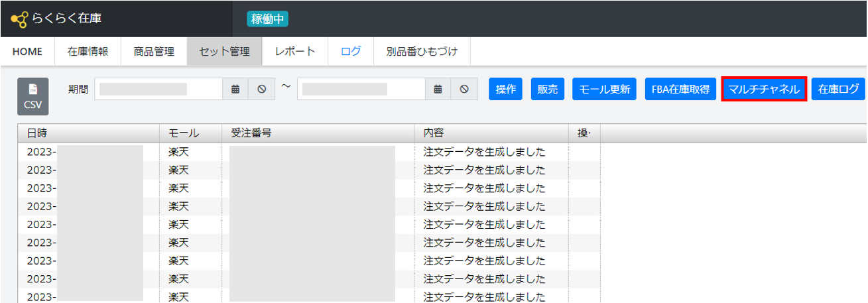Clear the start date with its cancel icon
868x303 pixels.
coord(261,89)
